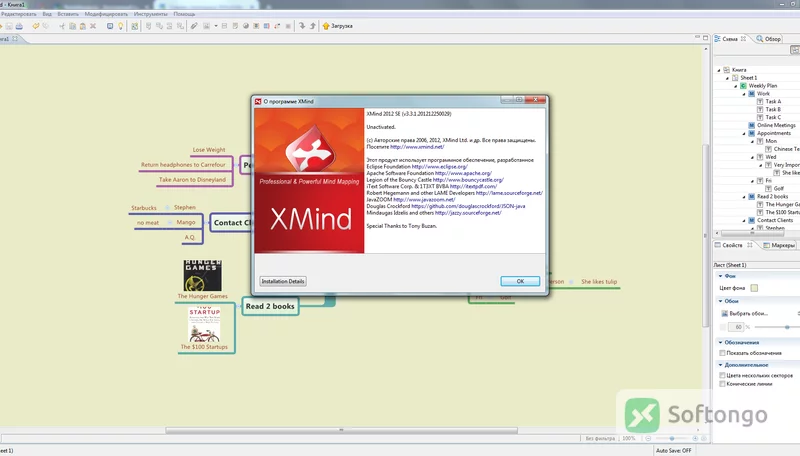The width and height of the screenshot is (800, 456).
Task: Click the drill up arrow icon
Action: pos(313,26)
